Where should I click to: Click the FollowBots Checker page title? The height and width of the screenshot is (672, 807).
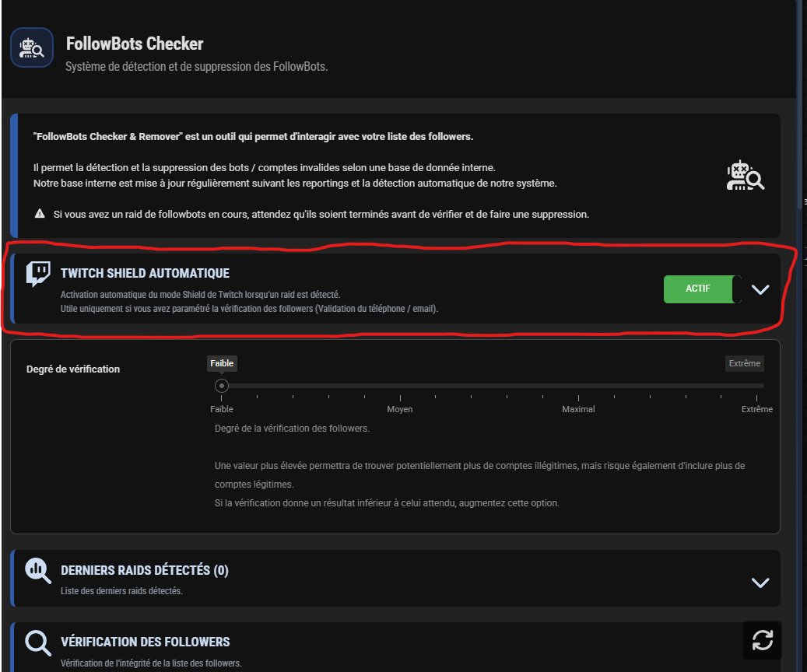(135, 44)
